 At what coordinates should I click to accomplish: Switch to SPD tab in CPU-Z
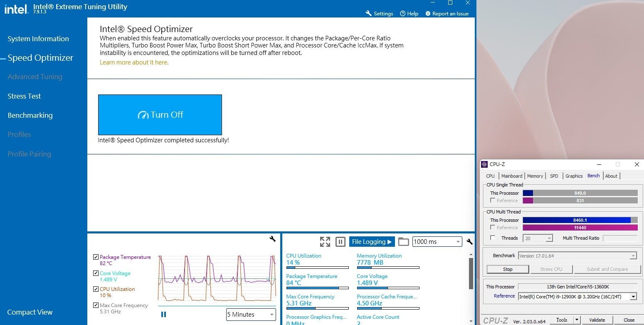click(554, 176)
